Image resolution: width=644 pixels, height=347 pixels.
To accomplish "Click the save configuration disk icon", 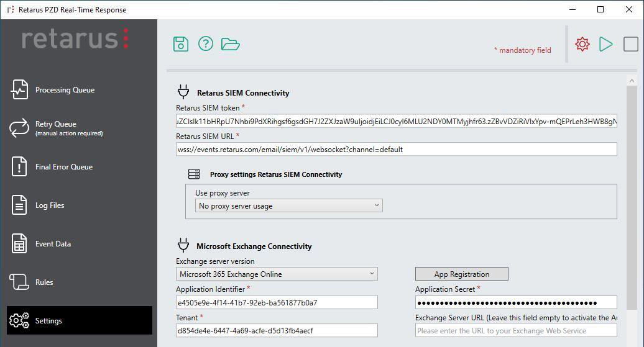I will coord(181,44).
